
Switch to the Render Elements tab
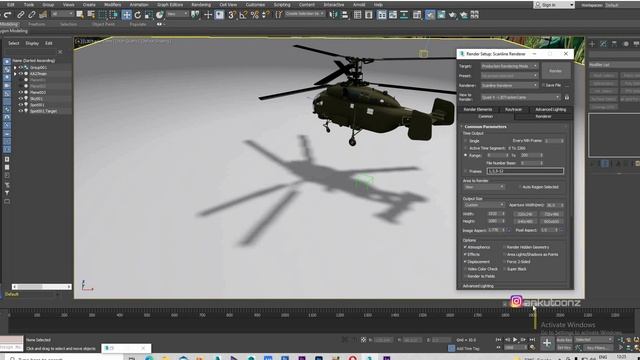(478, 109)
